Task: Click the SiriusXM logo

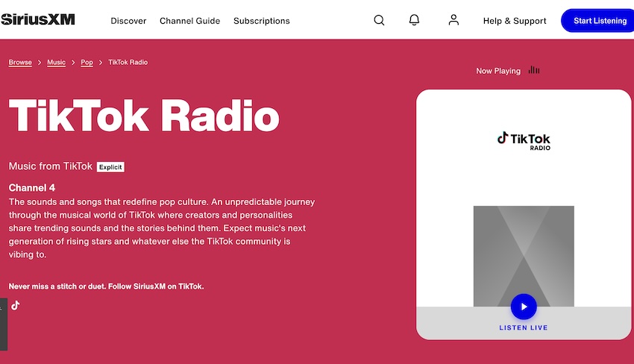Action: point(37,20)
